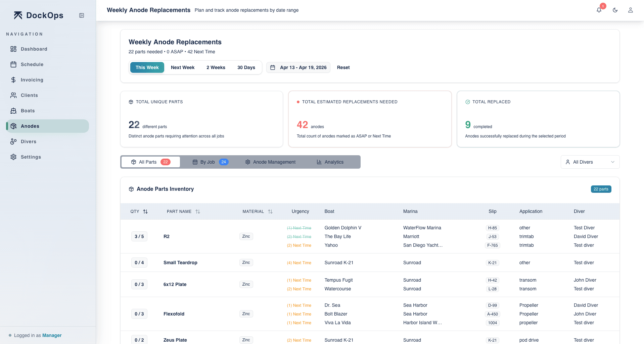Select the 2 Weeks range
Screen dimensions: 644x344
216,67
